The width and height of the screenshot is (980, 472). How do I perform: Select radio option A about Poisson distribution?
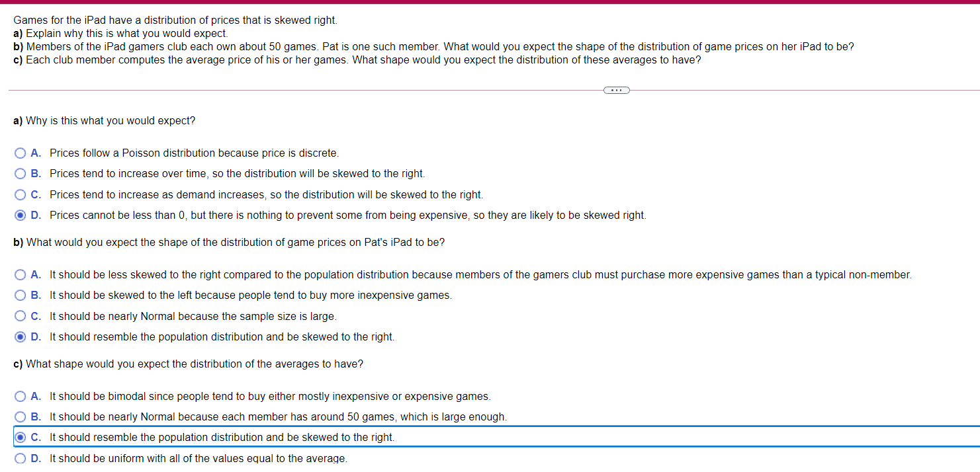[x=20, y=153]
